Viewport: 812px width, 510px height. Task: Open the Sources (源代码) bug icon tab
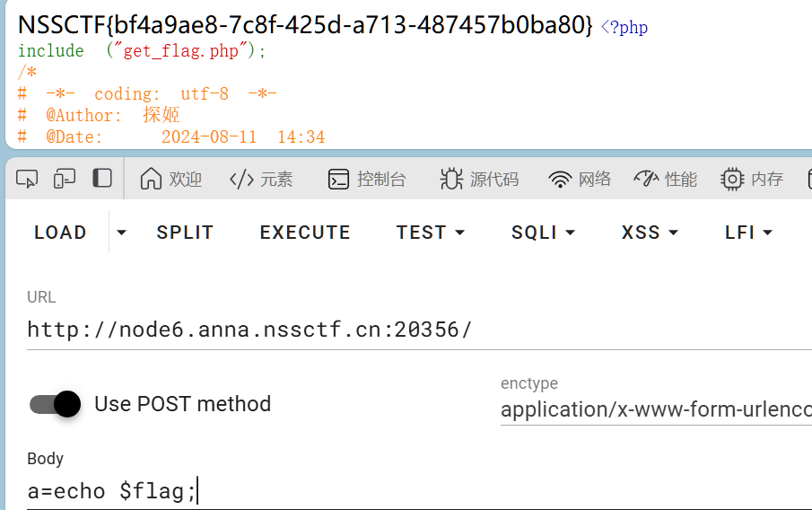[479, 179]
